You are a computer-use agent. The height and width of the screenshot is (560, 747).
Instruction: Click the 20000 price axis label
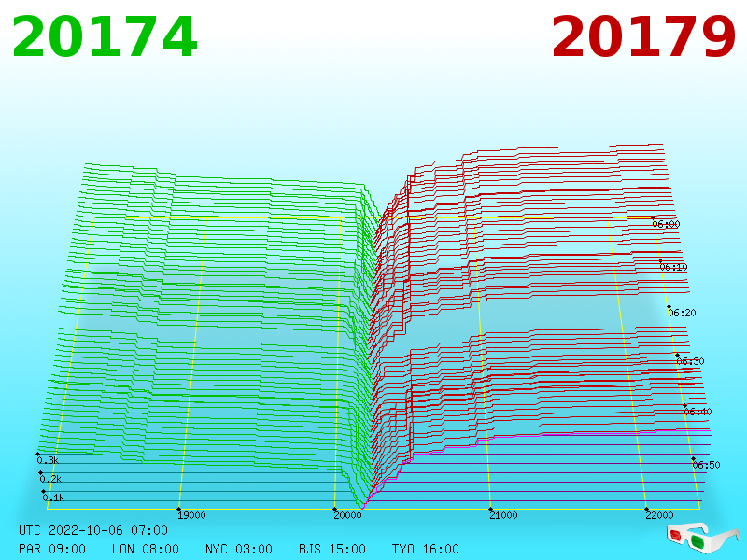pyautogui.click(x=347, y=515)
